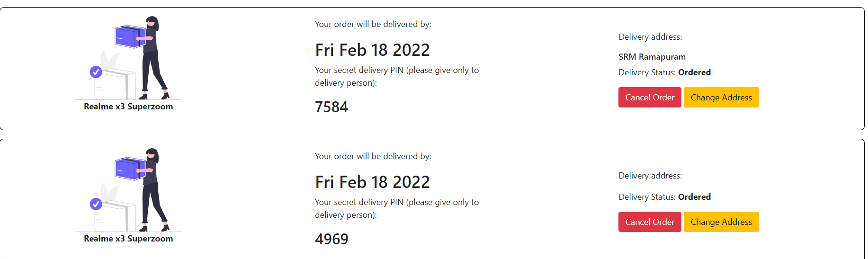Click the first order's delivery illustration
Viewport: 868px width, 259px height.
click(x=128, y=58)
